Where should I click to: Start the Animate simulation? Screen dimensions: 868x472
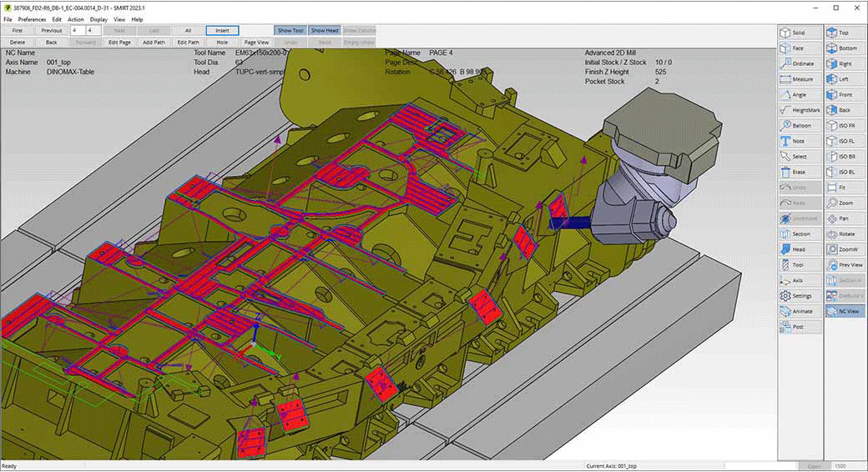800,311
